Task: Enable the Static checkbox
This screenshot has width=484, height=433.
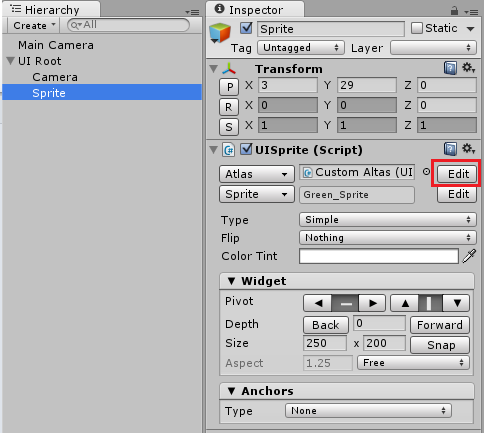Action: [x=417, y=28]
